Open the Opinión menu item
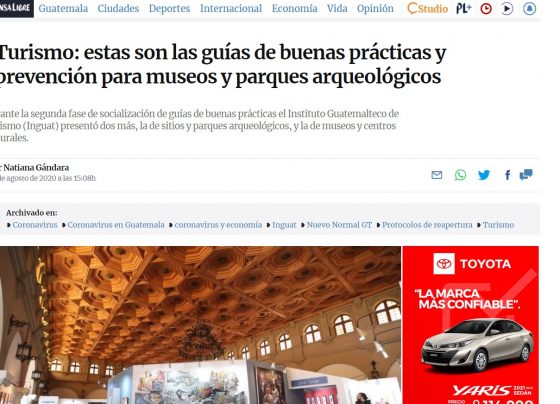 tap(375, 8)
